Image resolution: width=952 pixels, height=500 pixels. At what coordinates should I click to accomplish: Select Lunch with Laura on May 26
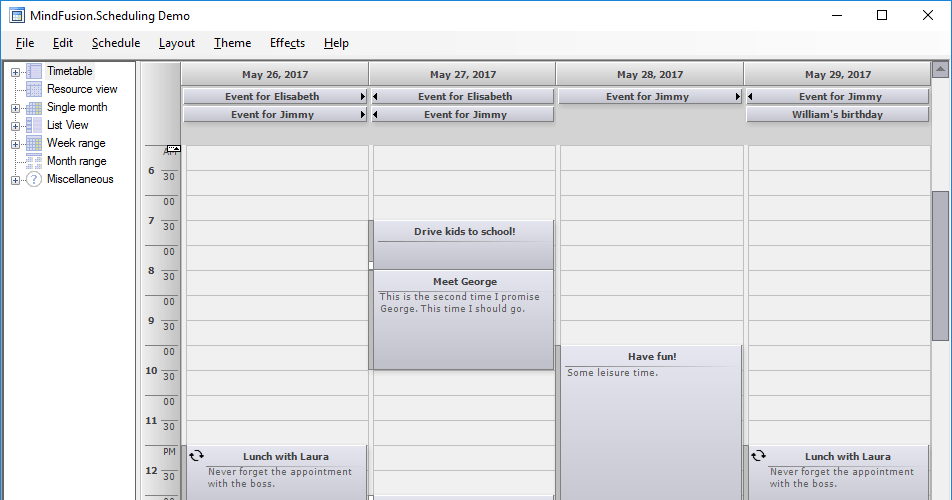click(276, 473)
